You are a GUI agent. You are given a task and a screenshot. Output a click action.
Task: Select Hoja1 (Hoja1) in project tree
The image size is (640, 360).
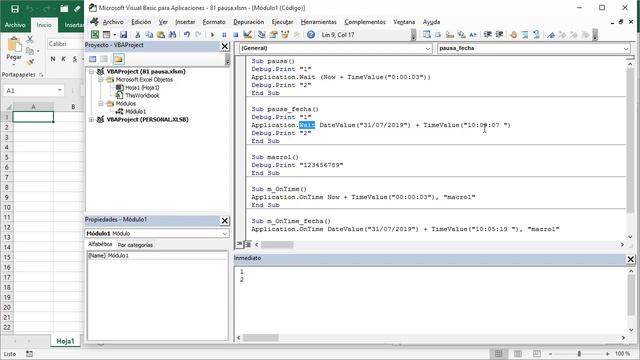click(142, 87)
